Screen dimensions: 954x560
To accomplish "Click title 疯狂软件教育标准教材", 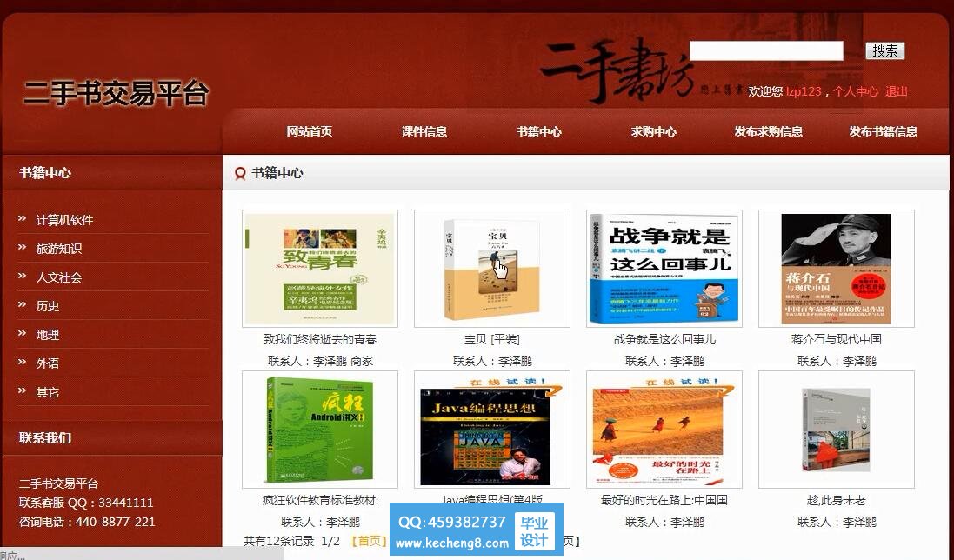I will [320, 500].
